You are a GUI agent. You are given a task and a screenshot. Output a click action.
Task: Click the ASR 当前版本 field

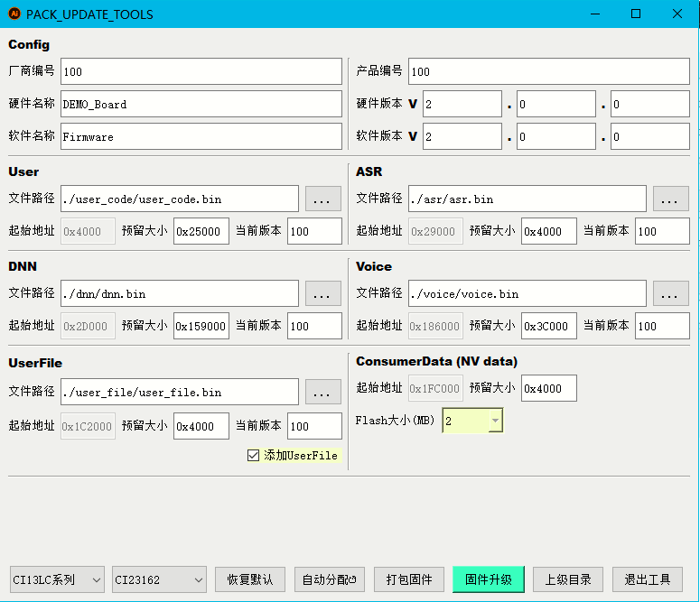[x=662, y=231]
